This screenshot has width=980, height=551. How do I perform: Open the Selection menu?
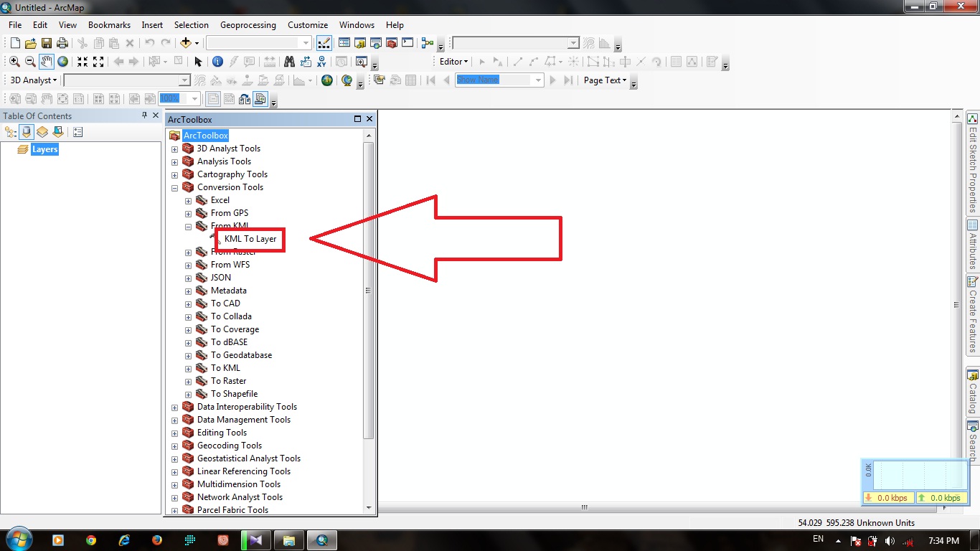[x=192, y=24]
